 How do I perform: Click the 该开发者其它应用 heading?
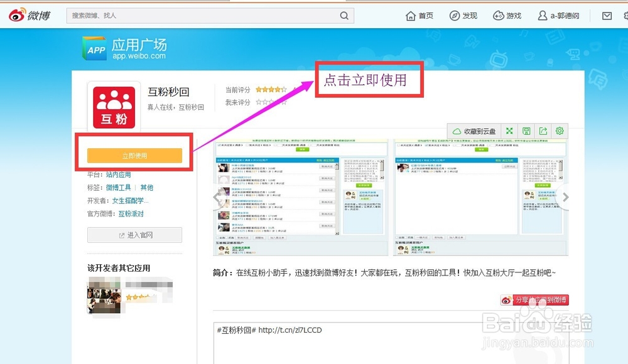(119, 268)
